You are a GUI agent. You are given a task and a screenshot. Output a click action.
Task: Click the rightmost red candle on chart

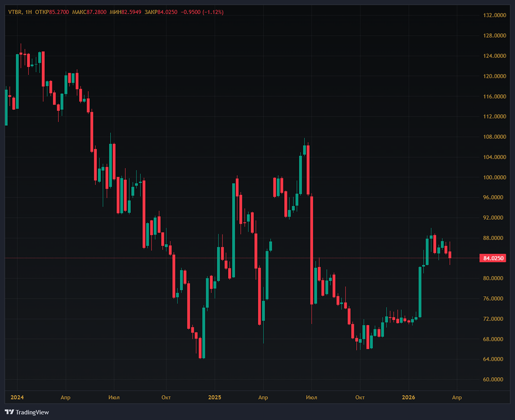[450, 255]
